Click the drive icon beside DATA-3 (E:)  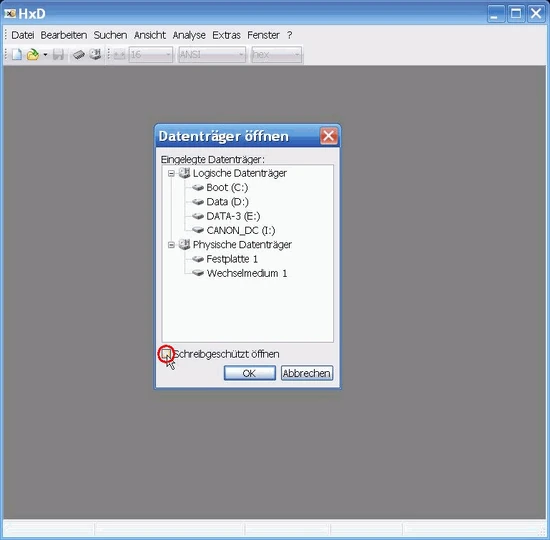pos(198,216)
